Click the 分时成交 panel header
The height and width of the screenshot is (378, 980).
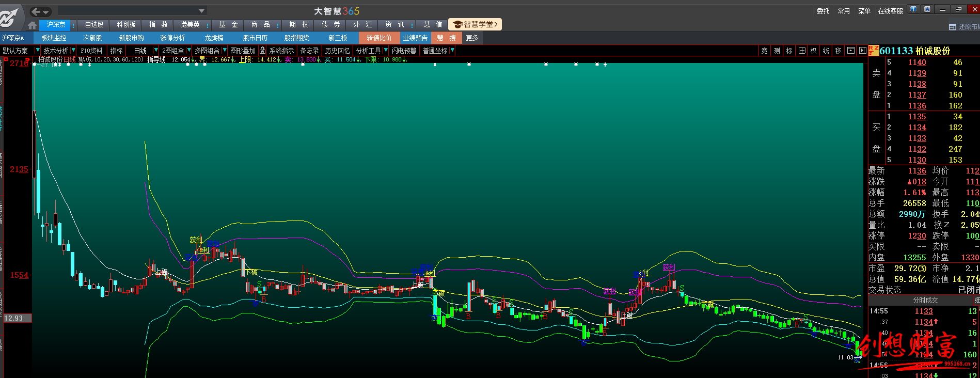click(x=925, y=300)
